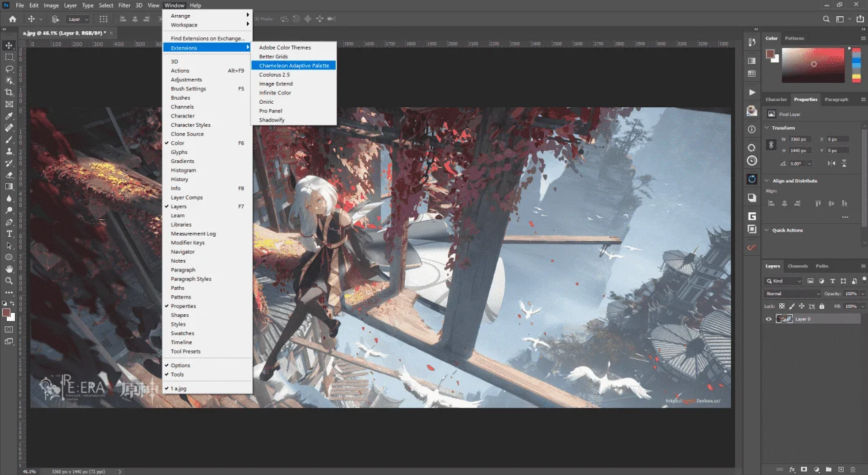Select the Pen tool

[x=9, y=222]
